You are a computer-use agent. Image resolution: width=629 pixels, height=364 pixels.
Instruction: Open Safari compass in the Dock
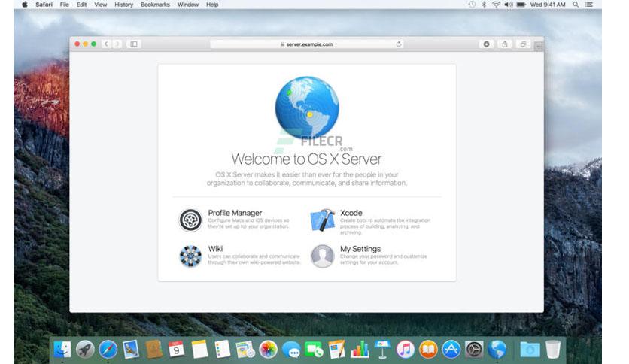[x=108, y=350]
